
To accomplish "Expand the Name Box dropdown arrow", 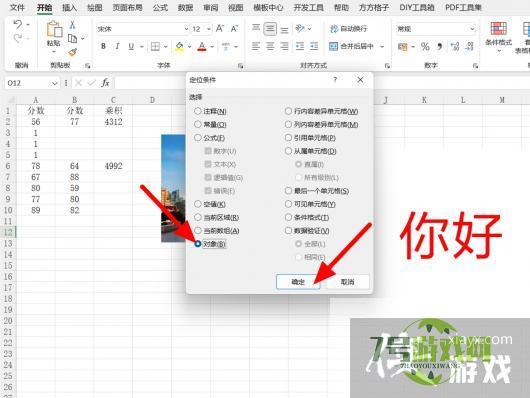I will (x=54, y=83).
